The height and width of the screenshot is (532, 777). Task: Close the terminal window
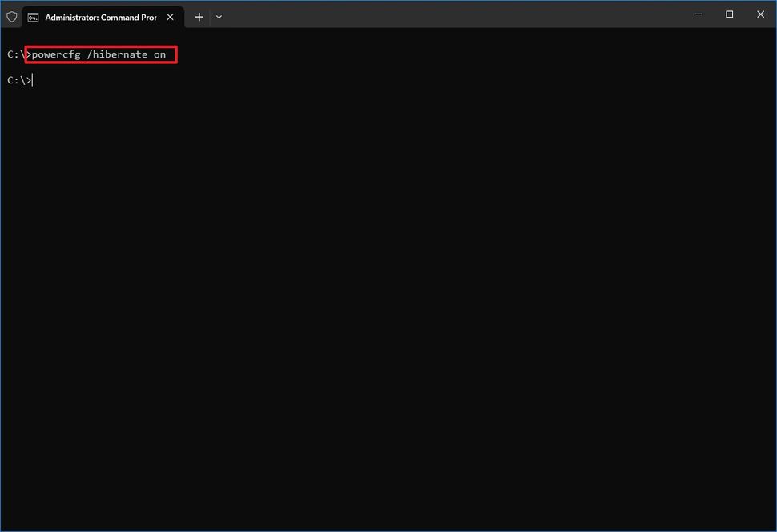(759, 14)
